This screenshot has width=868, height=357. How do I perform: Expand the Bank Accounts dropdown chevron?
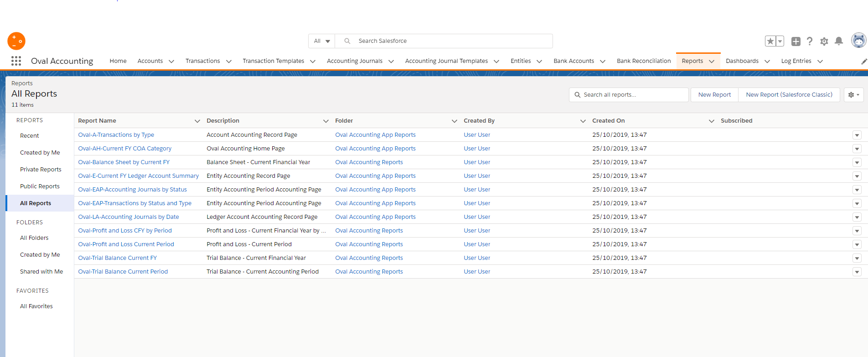pos(603,62)
